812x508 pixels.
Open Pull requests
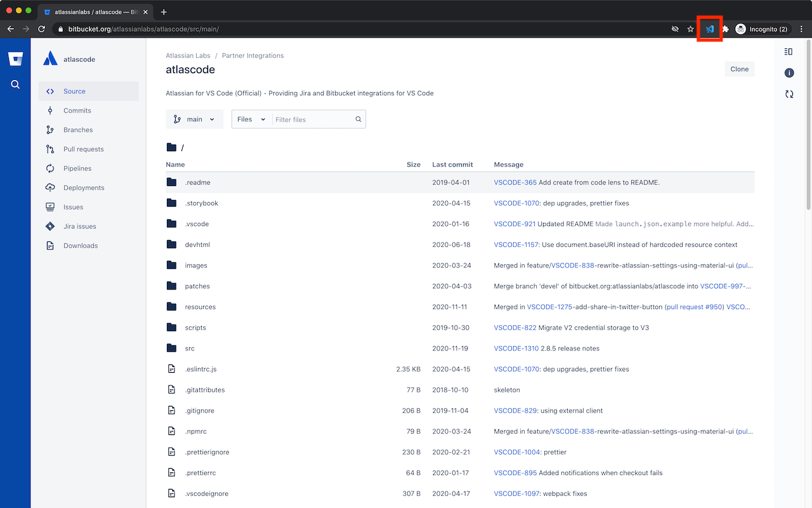click(89, 149)
